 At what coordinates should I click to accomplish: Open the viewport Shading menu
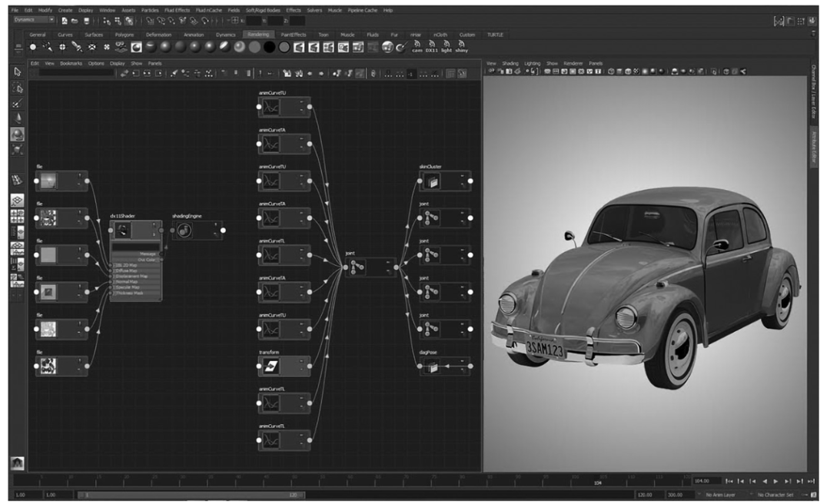[x=510, y=64]
